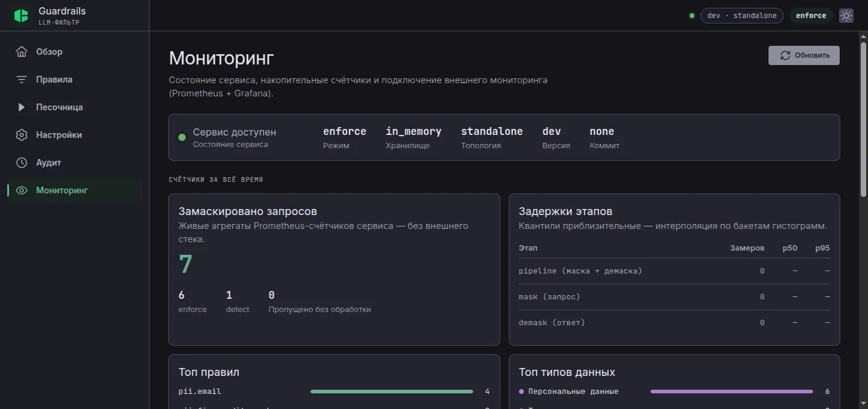The height and width of the screenshot is (409, 868).
Task: Click the green Сервис доступен status dot
Action: (182, 137)
